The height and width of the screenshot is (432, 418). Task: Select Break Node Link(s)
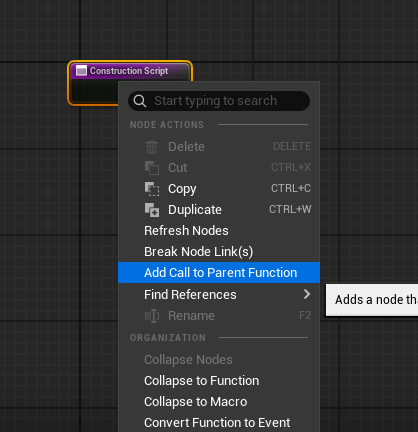coord(219,252)
